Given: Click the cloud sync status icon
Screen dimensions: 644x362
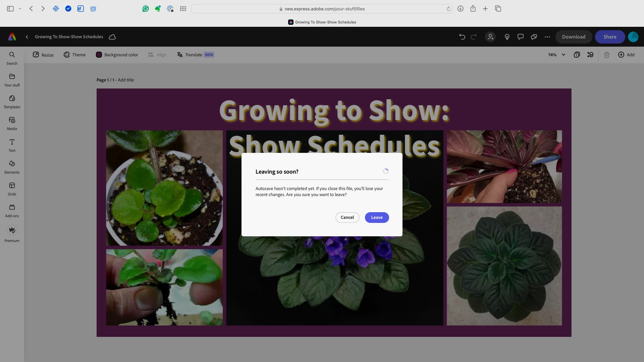Looking at the screenshot, I should click(x=112, y=37).
